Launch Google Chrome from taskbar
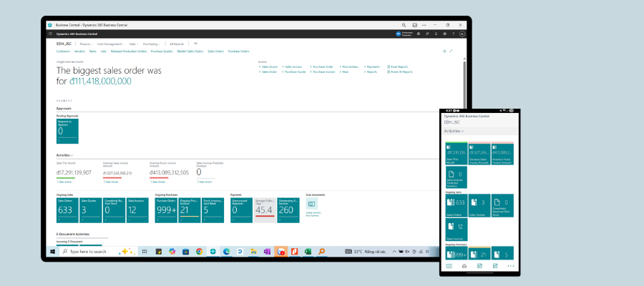This screenshot has width=644, height=286. click(x=199, y=252)
